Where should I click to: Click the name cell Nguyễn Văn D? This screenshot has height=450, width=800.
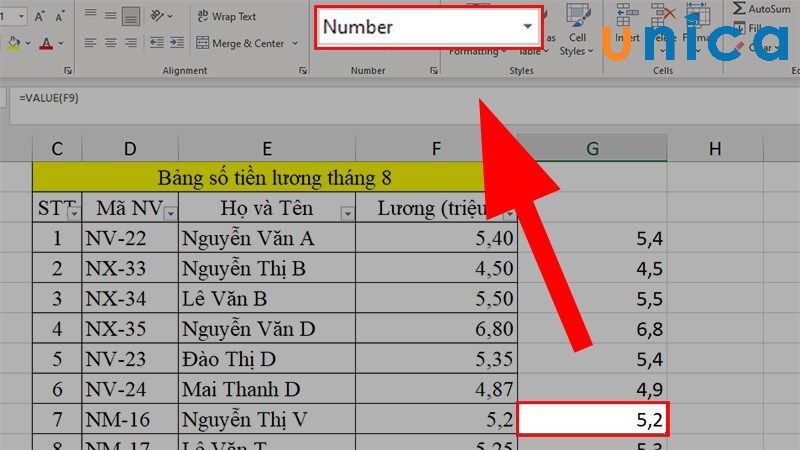click(267, 329)
